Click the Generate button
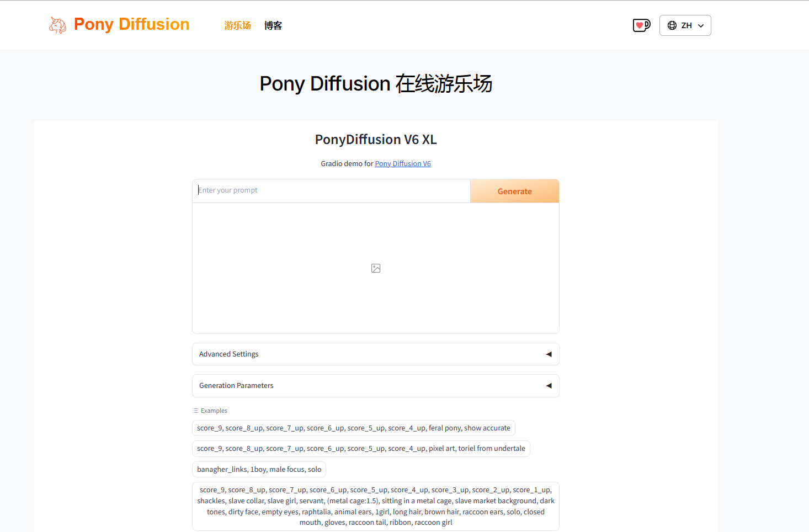 point(515,191)
